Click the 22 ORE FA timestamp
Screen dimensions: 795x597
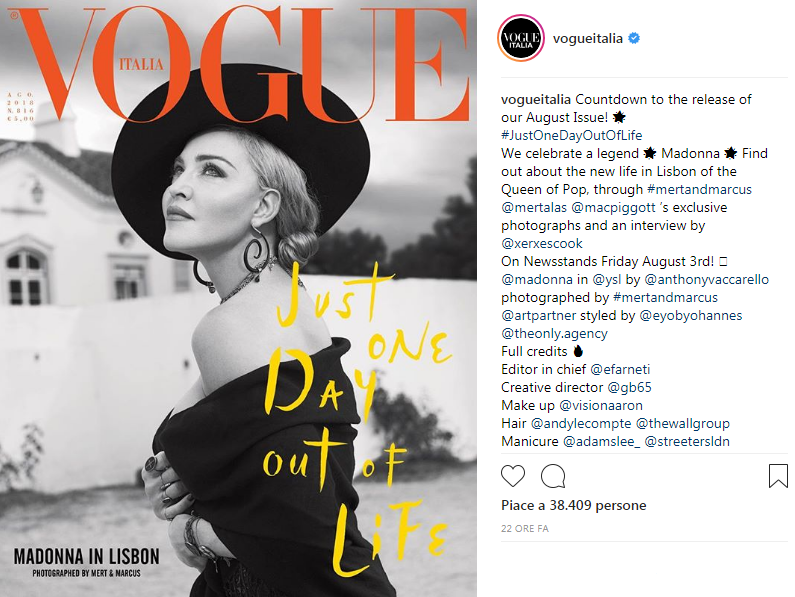[x=525, y=529]
